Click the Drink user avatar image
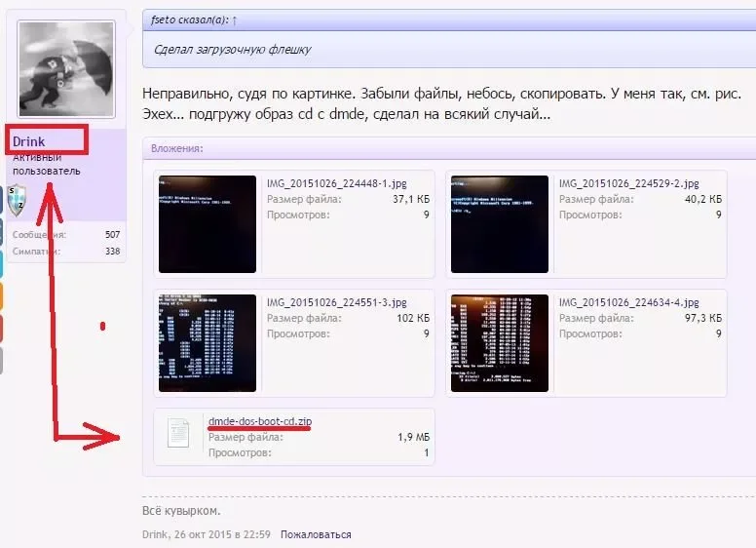 point(66,70)
